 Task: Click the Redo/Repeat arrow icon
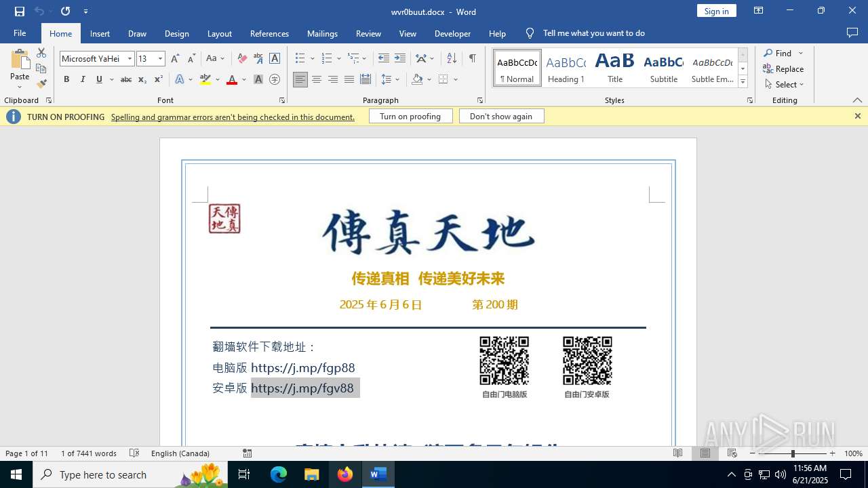pyautogui.click(x=65, y=12)
